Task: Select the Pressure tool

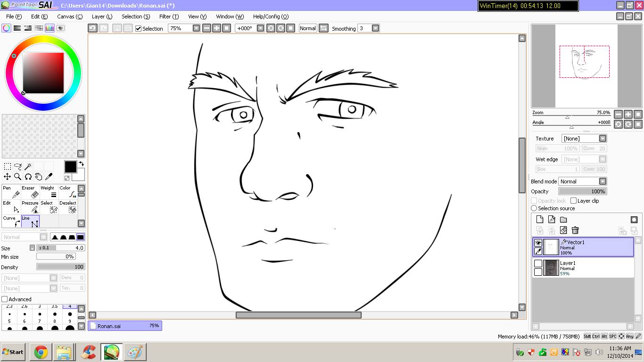Action: (x=30, y=207)
